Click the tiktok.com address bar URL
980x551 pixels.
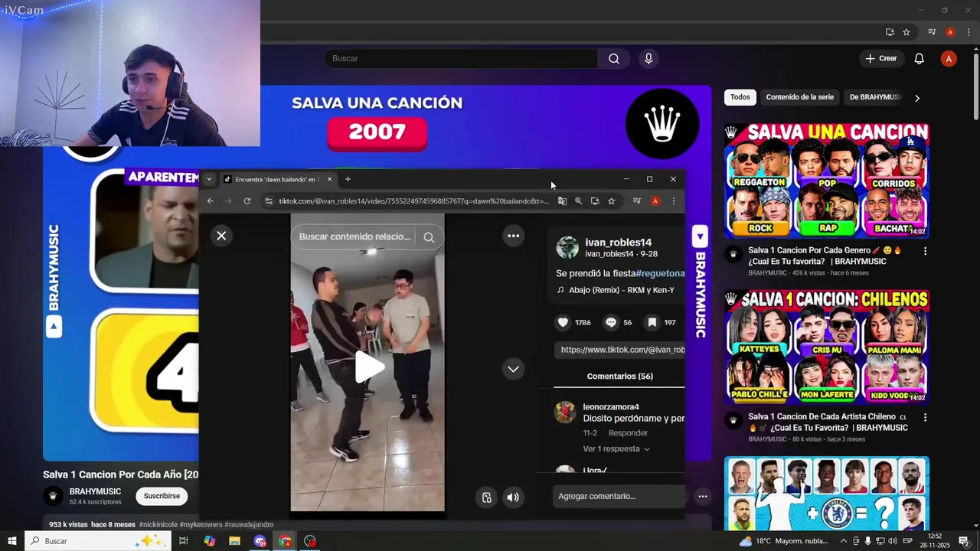413,201
